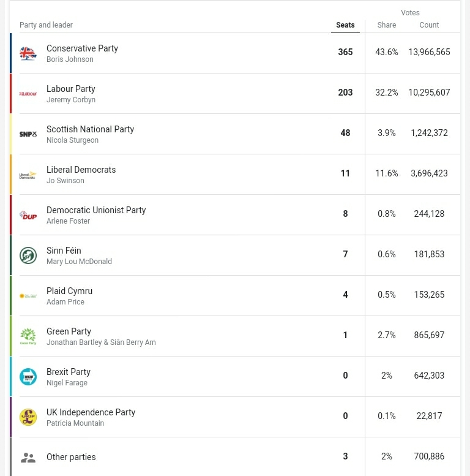Click the DUP party logo
The height and width of the screenshot is (476, 470).
click(28, 215)
